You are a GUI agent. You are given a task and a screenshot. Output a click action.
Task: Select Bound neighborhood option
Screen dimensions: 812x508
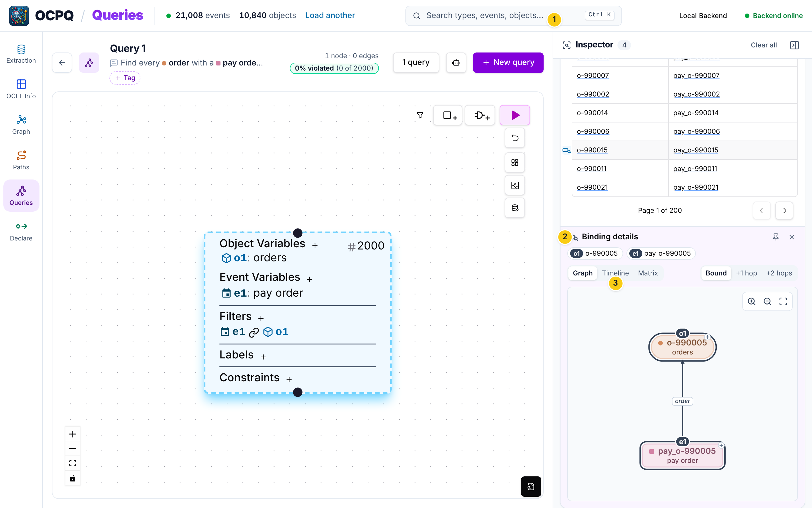(x=716, y=273)
